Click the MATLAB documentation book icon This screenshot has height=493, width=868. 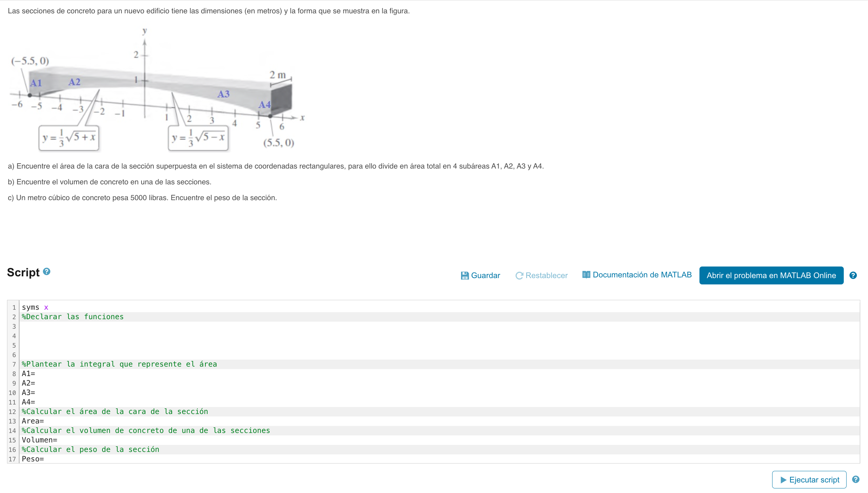(586, 275)
